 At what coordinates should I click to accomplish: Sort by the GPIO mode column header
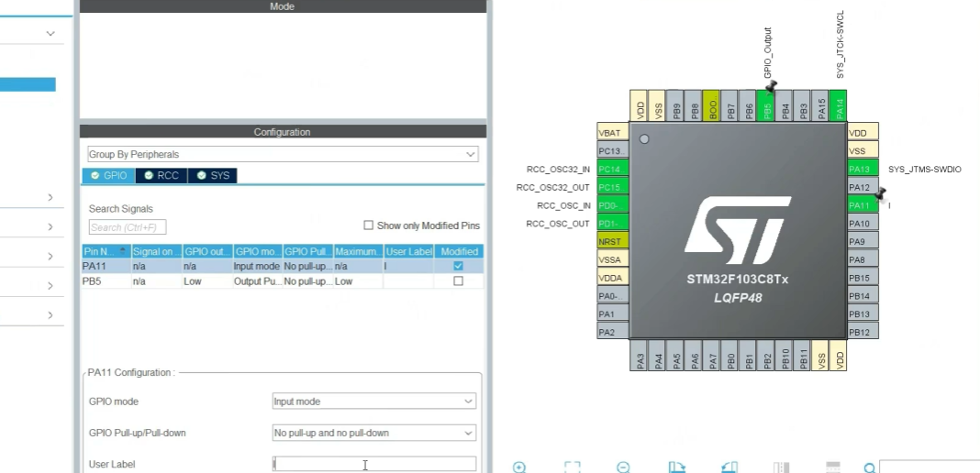tap(258, 251)
